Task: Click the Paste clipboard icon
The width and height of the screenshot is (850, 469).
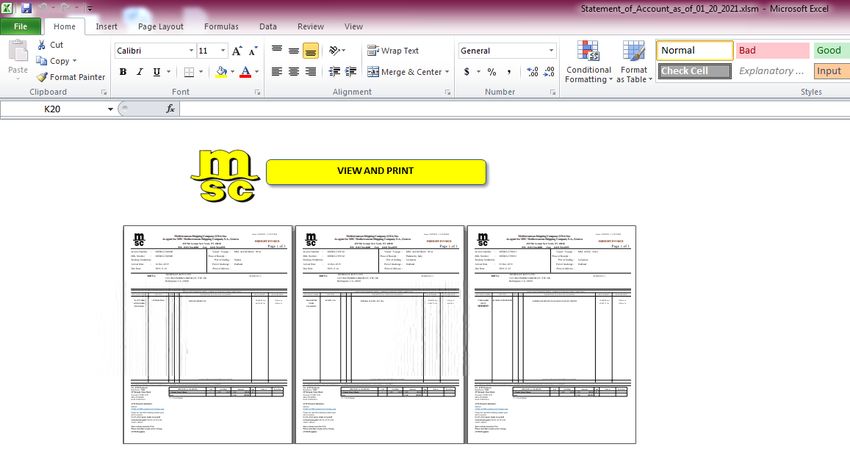Action: (18, 52)
